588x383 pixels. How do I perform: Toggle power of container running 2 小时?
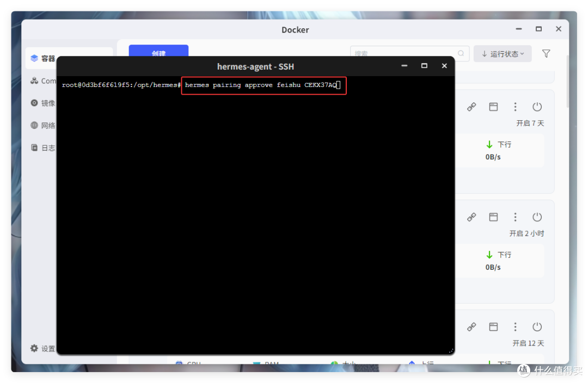(537, 217)
